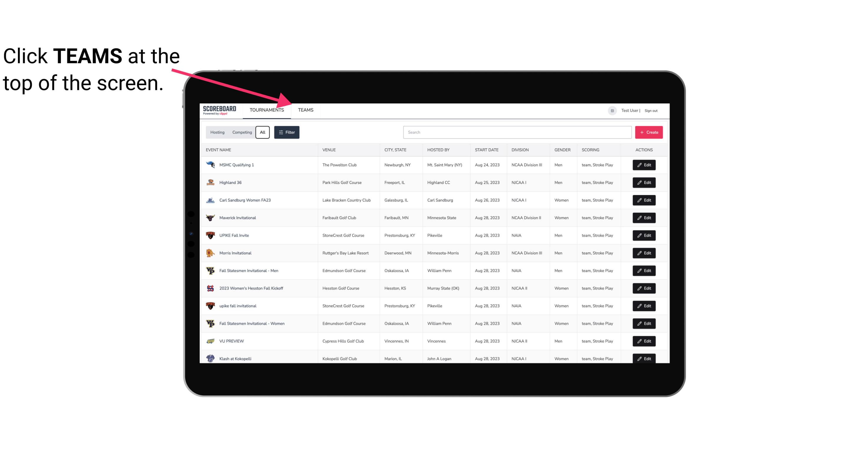The width and height of the screenshot is (868, 467).
Task: Select the All filter toggle
Action: click(x=263, y=132)
